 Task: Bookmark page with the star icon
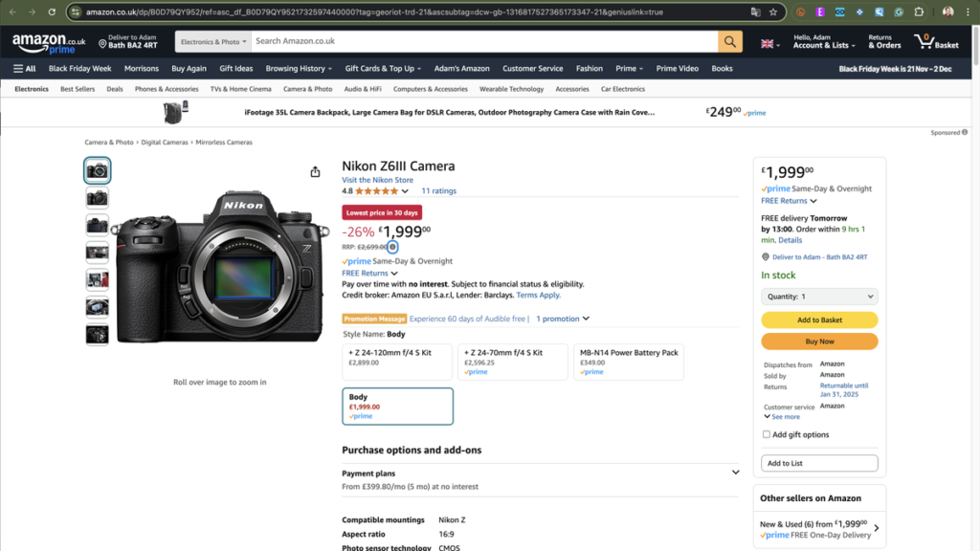pyautogui.click(x=772, y=12)
